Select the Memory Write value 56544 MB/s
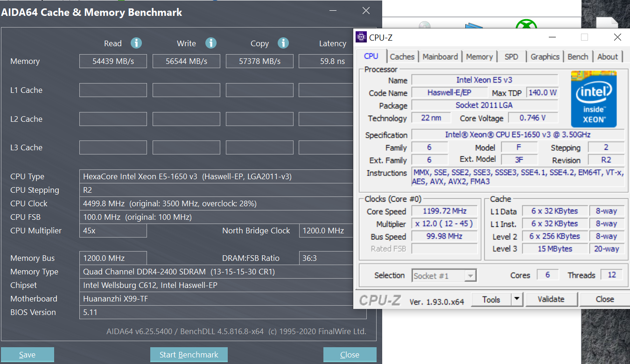This screenshot has height=364, width=630. click(187, 61)
